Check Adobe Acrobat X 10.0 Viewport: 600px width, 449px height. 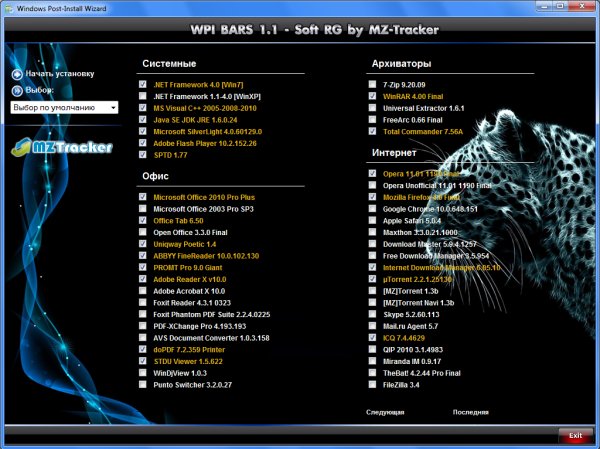coord(143,291)
